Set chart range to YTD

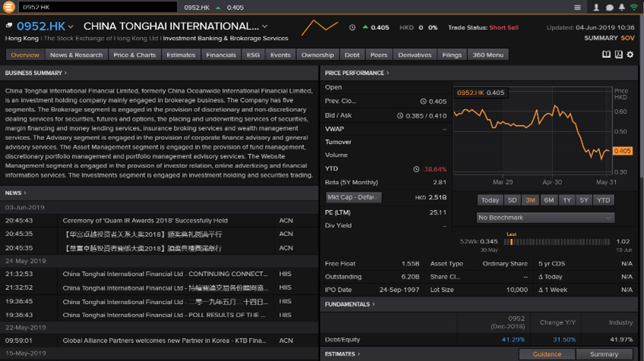[603, 200]
